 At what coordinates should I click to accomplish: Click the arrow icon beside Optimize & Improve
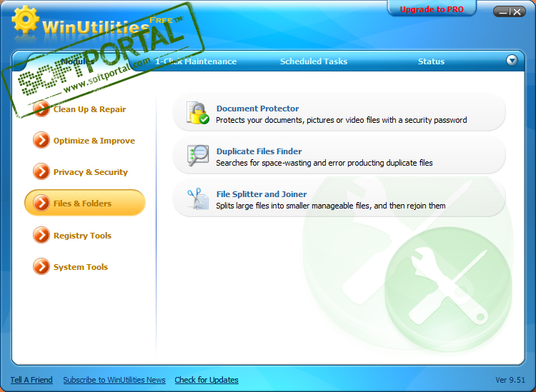point(41,141)
